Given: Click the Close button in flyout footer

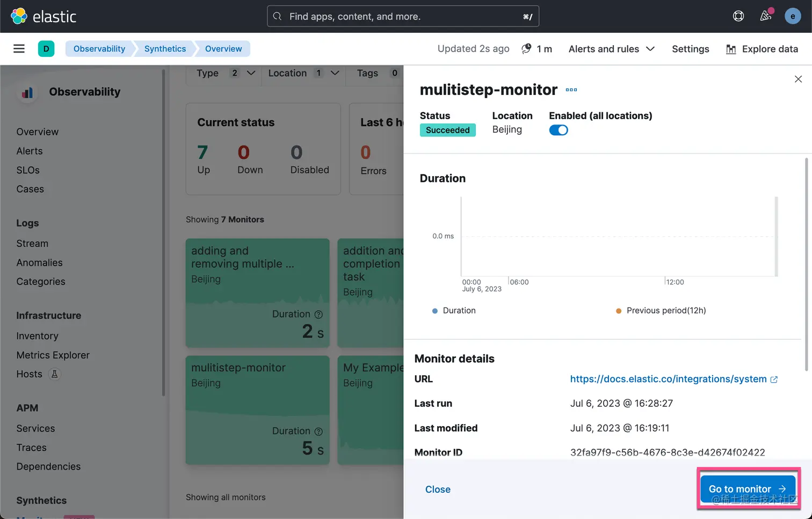Looking at the screenshot, I should [438, 489].
